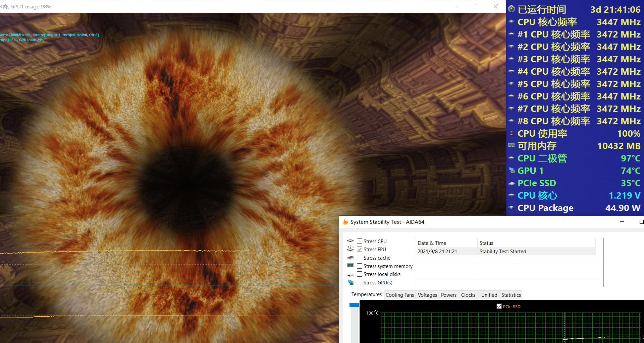Click the green memory module icon
This screenshot has width=644, height=343.
pos(350,266)
